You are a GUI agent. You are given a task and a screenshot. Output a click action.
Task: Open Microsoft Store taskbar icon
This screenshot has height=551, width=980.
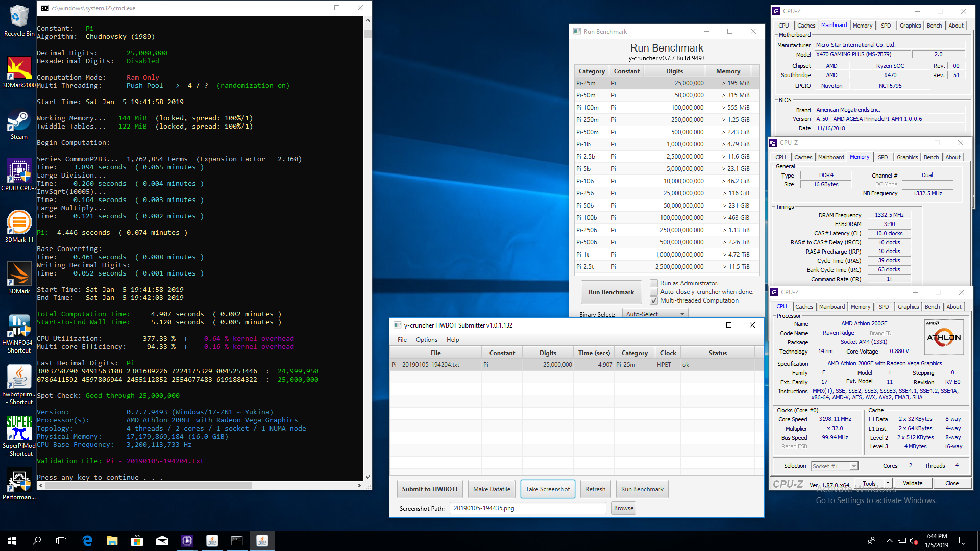(137, 541)
